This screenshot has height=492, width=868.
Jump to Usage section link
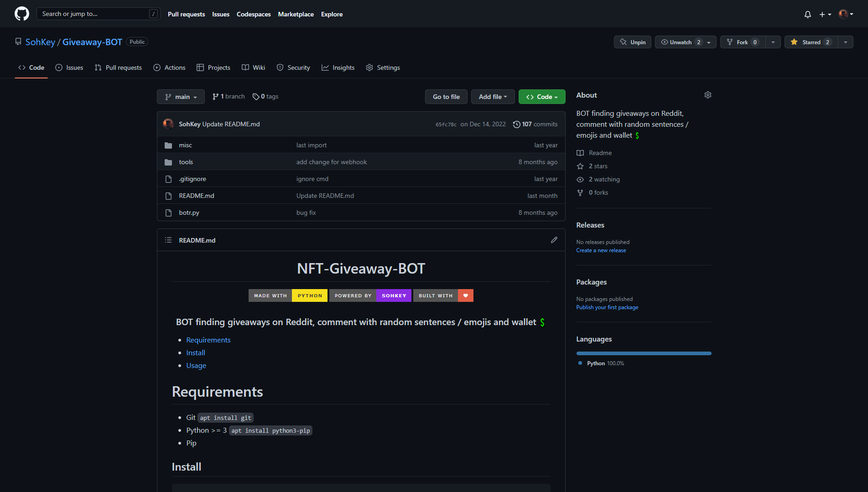click(x=196, y=365)
